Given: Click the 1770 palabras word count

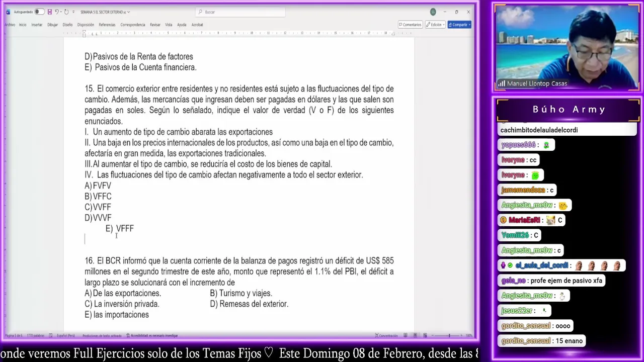Looking at the screenshot, I should coord(36,335).
